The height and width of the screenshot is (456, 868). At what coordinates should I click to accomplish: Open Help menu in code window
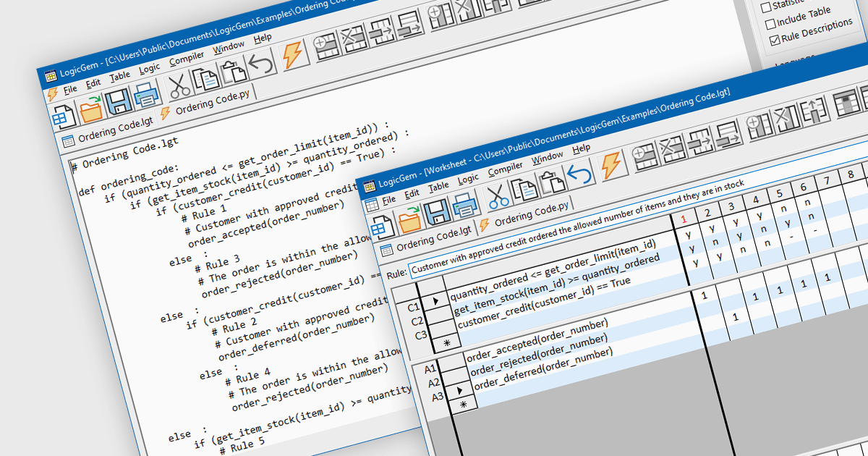263,38
